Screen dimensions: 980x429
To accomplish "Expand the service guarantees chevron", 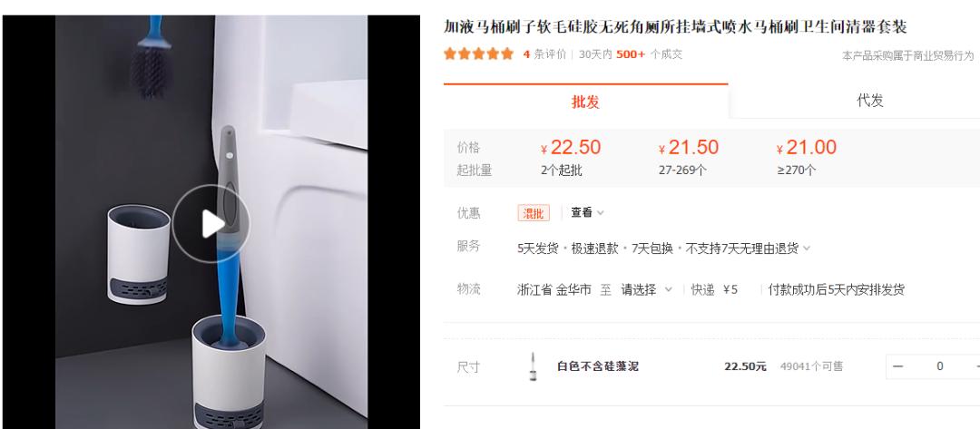I will coord(807,249).
